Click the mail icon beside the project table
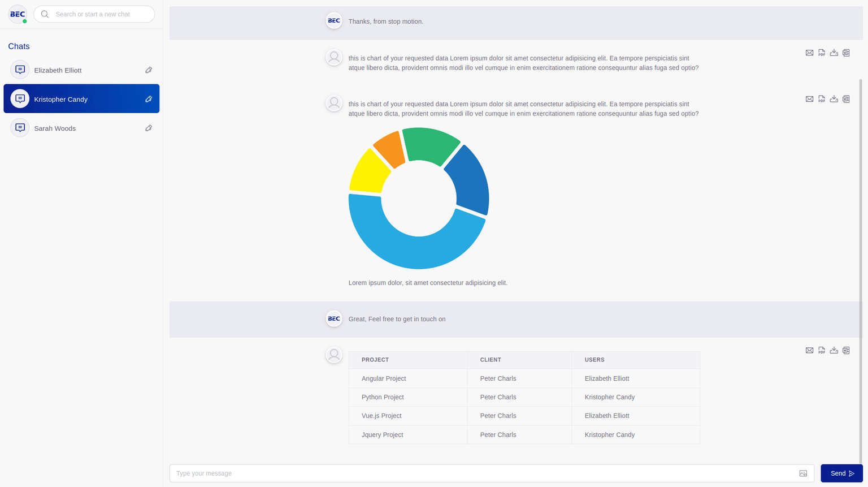Image resolution: width=868 pixels, height=487 pixels. point(809,351)
